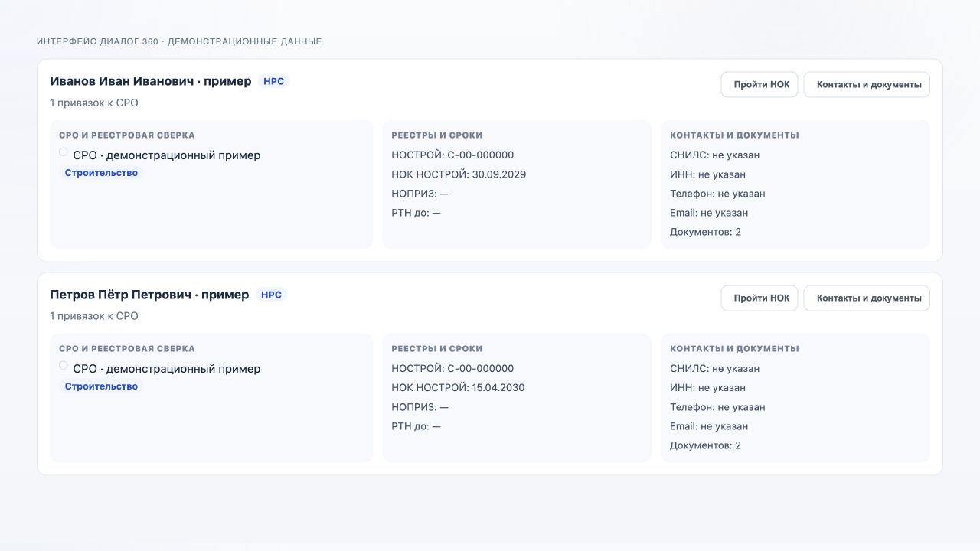
Task: Open Контакты и документы for Петров
Action: click(x=867, y=298)
